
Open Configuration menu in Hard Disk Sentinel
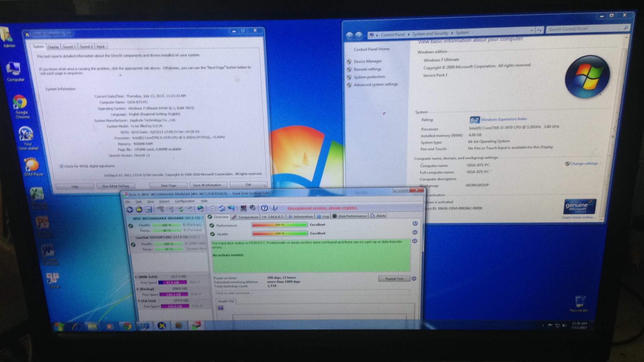pos(184,201)
